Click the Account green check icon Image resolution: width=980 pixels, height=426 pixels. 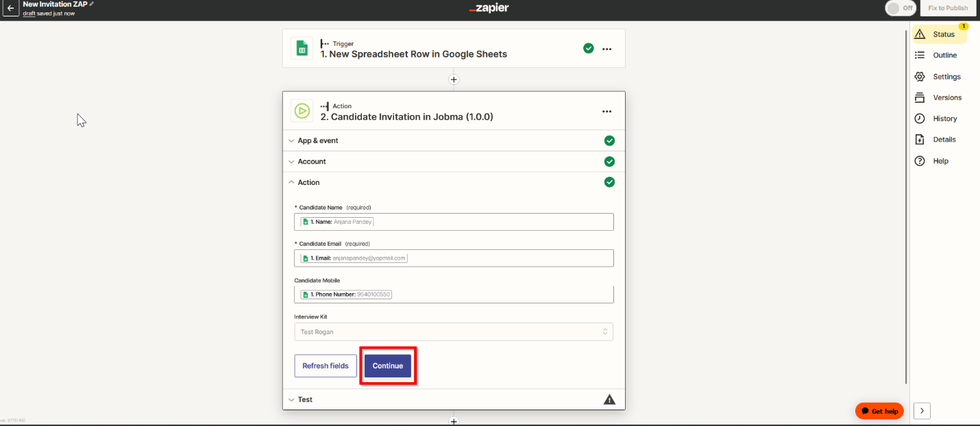tap(609, 162)
